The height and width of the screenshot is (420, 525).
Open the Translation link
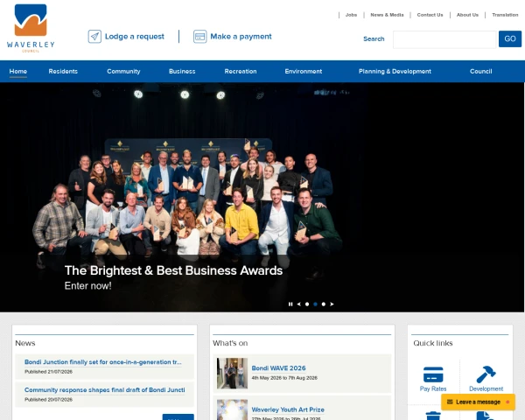[x=505, y=15]
